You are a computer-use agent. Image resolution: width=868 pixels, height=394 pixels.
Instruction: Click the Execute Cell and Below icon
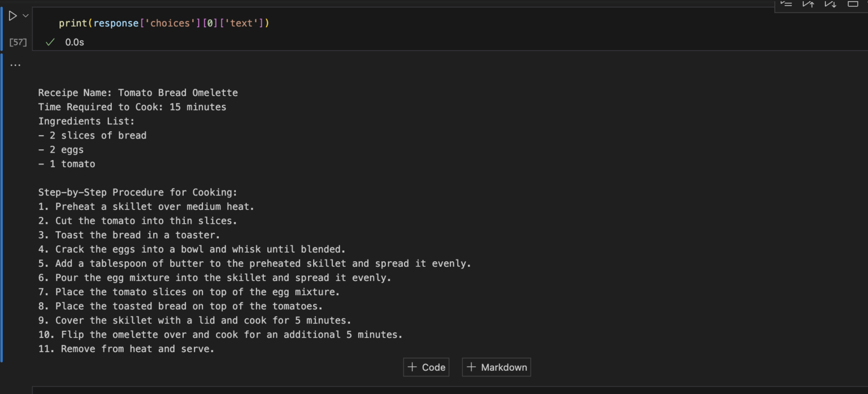[x=830, y=4]
